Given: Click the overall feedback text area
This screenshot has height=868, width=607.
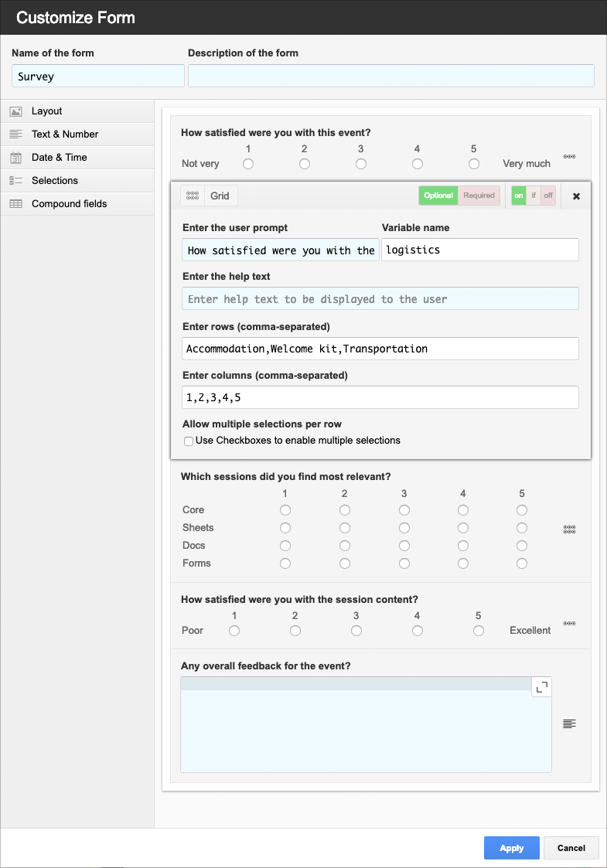Looking at the screenshot, I should point(366,725).
